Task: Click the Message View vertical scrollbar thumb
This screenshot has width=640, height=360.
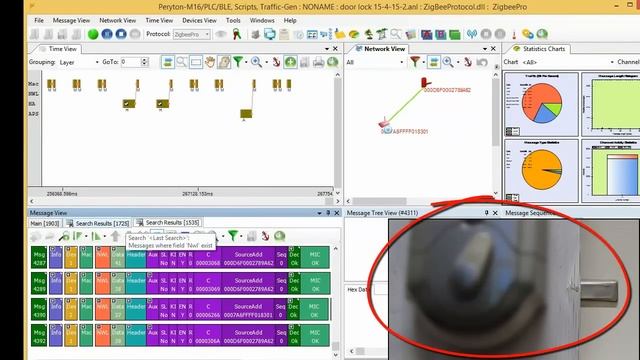Action: pos(336,346)
